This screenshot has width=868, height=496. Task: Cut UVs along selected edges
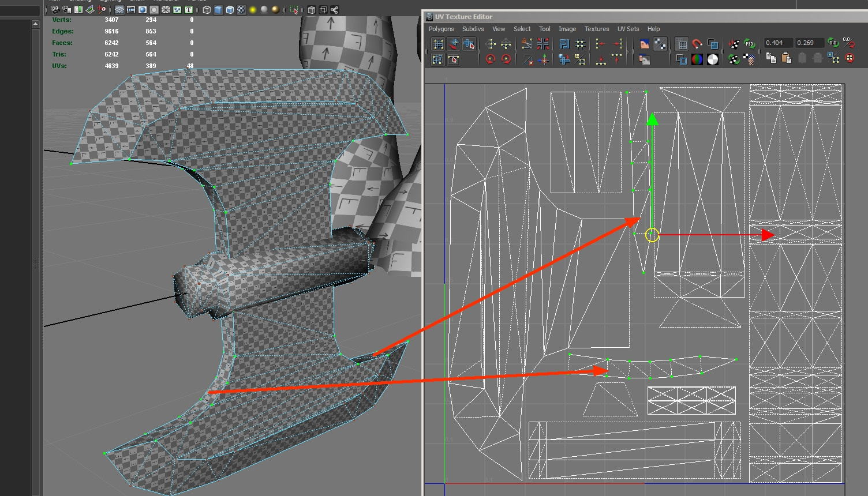[x=527, y=44]
